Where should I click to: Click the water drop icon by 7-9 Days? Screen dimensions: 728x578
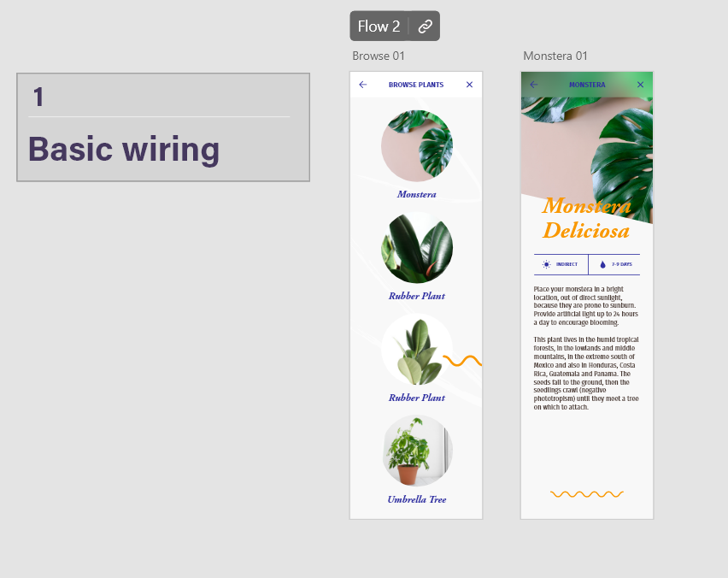pos(602,265)
